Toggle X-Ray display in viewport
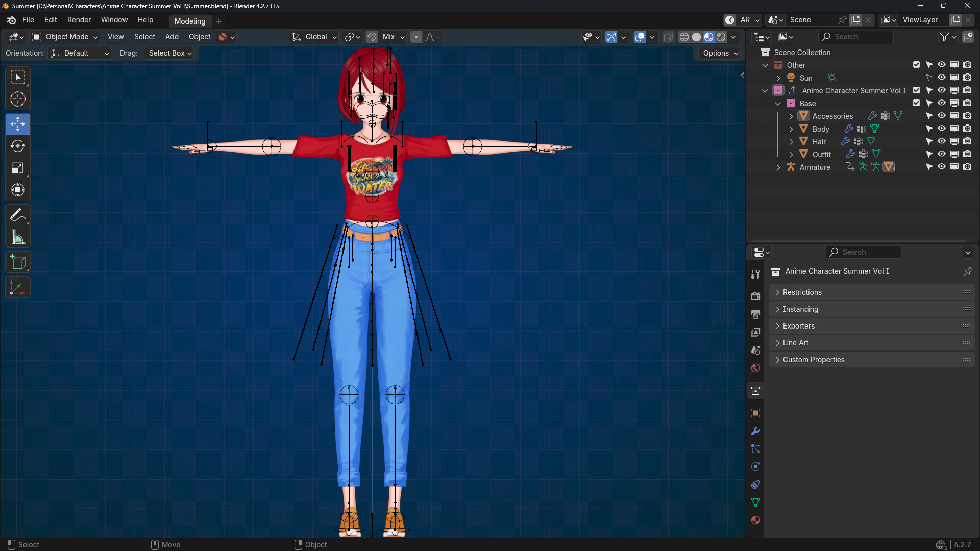 pos(668,37)
